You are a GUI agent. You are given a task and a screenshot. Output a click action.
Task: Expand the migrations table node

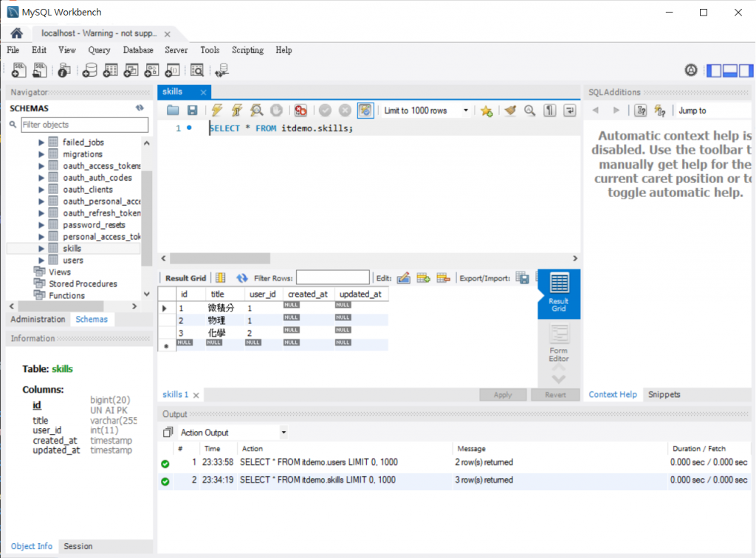(x=41, y=154)
